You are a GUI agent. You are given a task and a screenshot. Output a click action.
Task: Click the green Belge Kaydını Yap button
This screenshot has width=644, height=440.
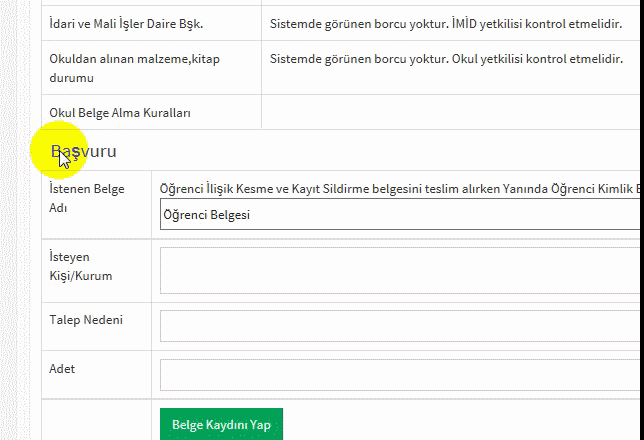point(221,424)
